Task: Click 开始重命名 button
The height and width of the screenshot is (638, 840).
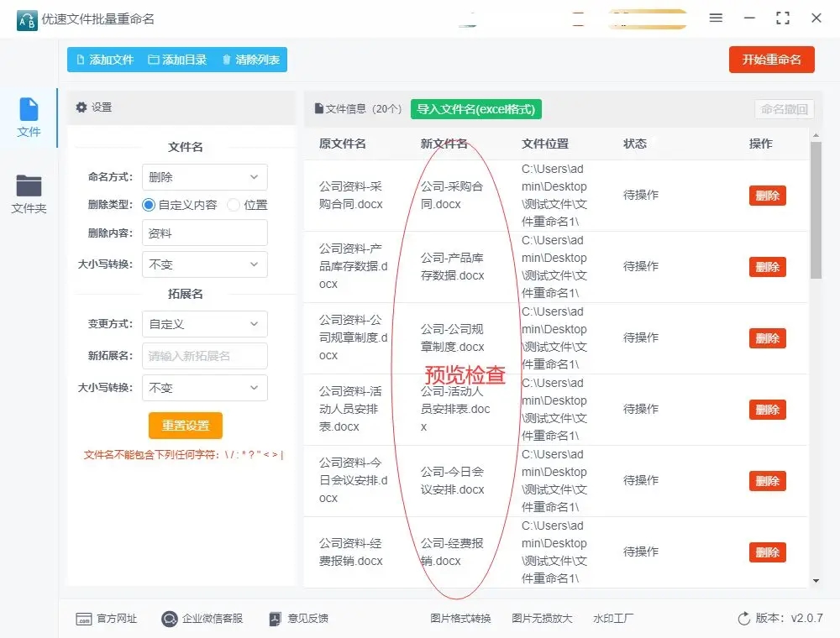Action: (771, 60)
